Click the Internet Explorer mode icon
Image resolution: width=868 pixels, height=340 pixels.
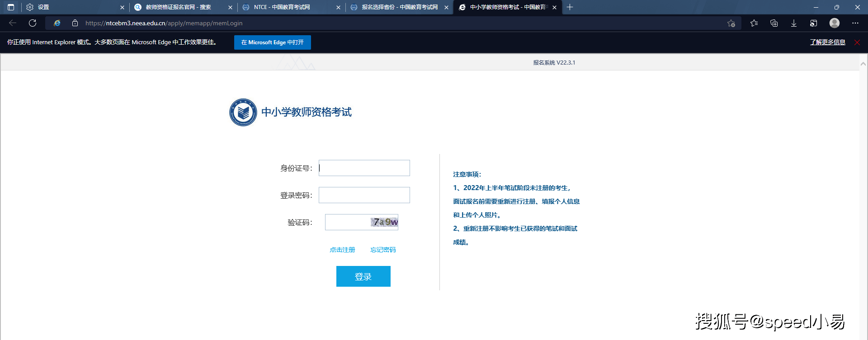57,23
